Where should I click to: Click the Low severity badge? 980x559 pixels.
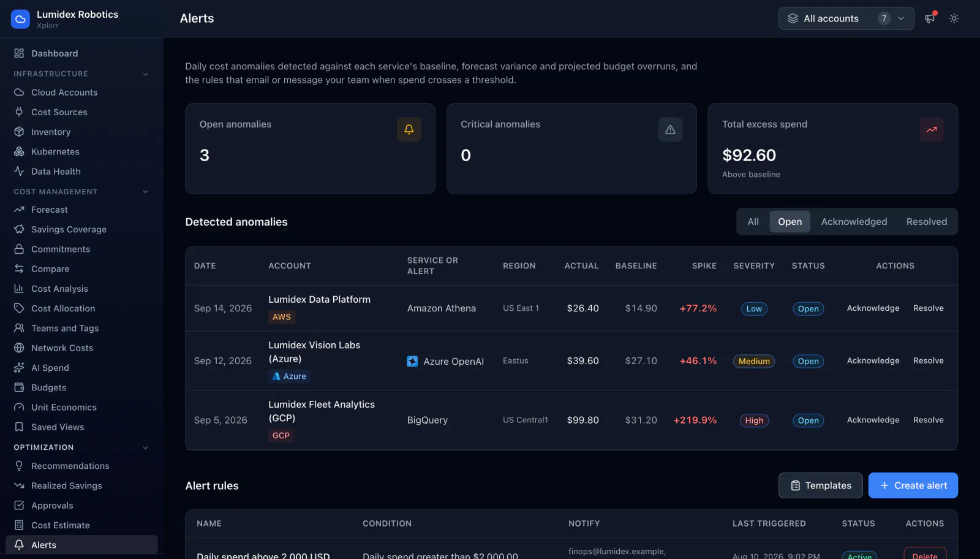click(x=754, y=309)
